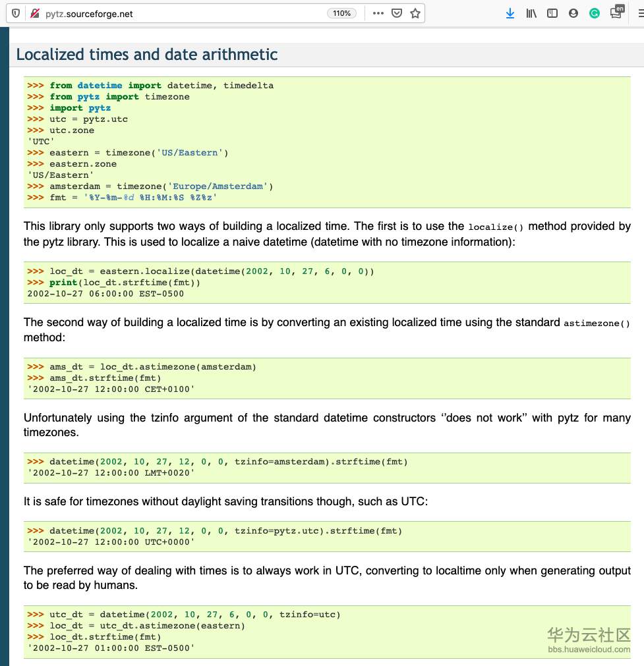Click the line 'from pytz import timezone'
The image size is (644, 666).
coord(108,97)
